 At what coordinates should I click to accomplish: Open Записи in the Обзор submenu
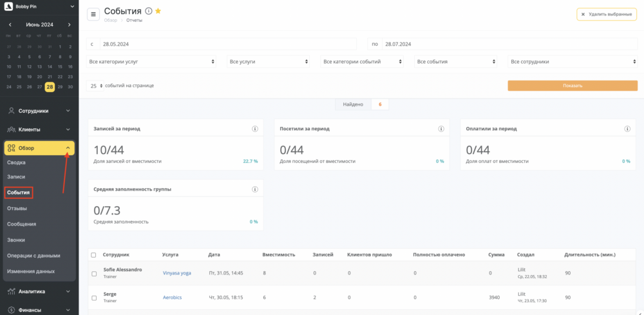point(16,177)
